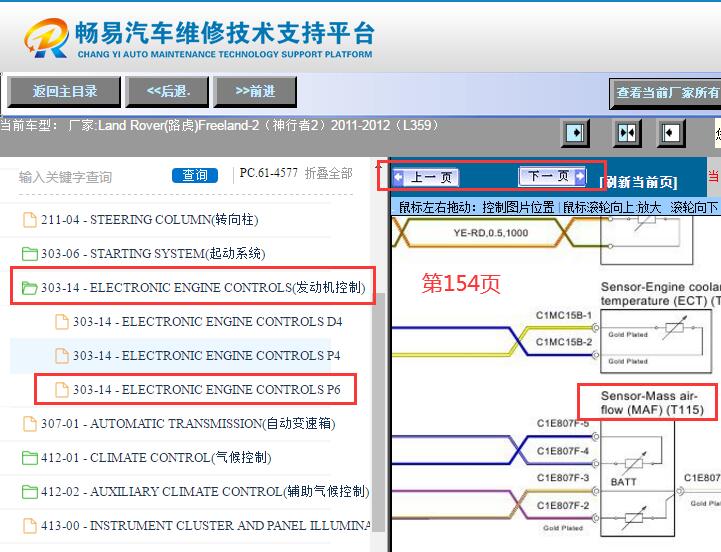Click the PC.61-4577 text
The width and height of the screenshot is (721, 552).
tap(269, 173)
